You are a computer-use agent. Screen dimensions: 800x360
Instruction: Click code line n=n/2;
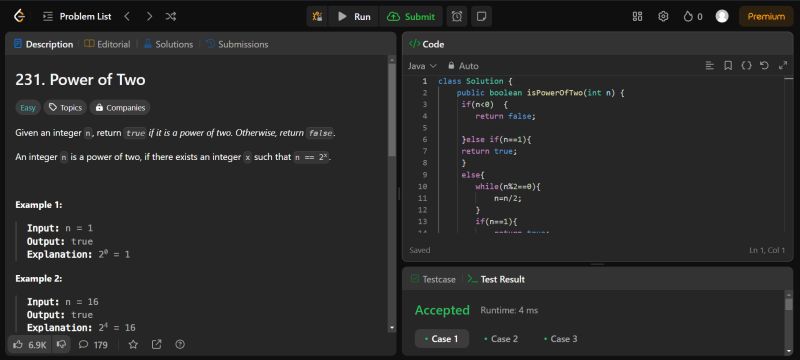[x=508, y=198]
